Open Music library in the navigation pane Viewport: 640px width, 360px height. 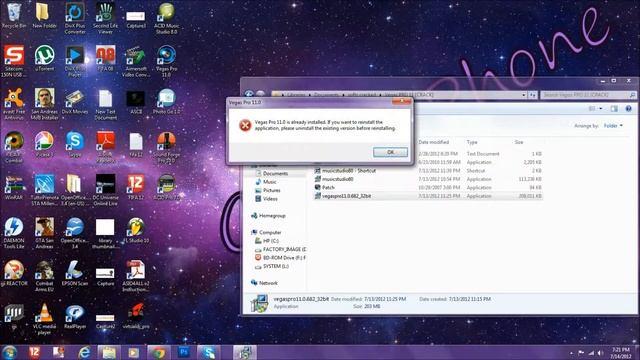point(269,182)
